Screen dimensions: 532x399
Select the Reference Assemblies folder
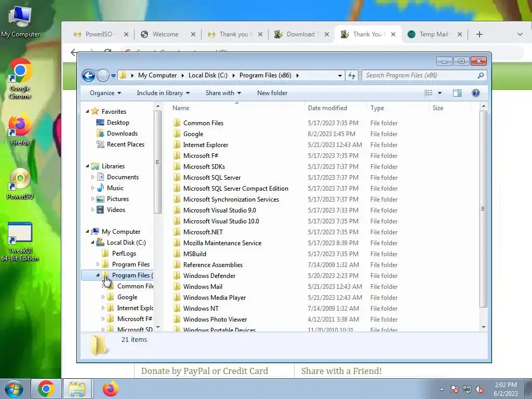tap(212, 264)
